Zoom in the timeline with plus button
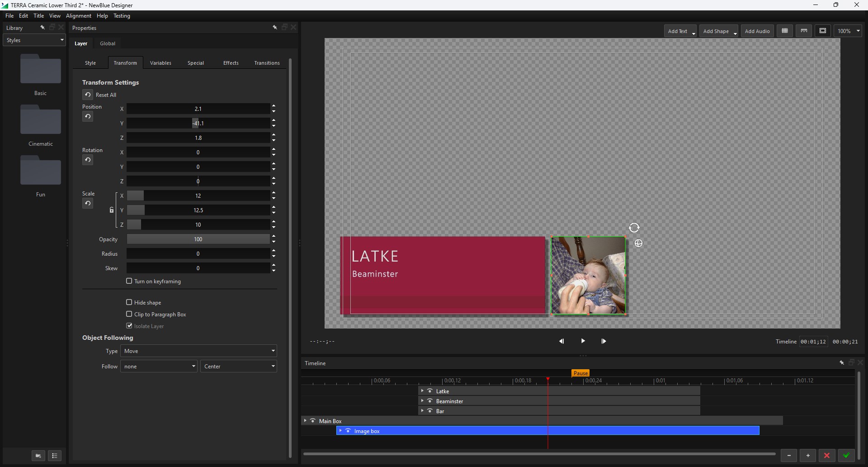The image size is (868, 467). click(x=808, y=456)
